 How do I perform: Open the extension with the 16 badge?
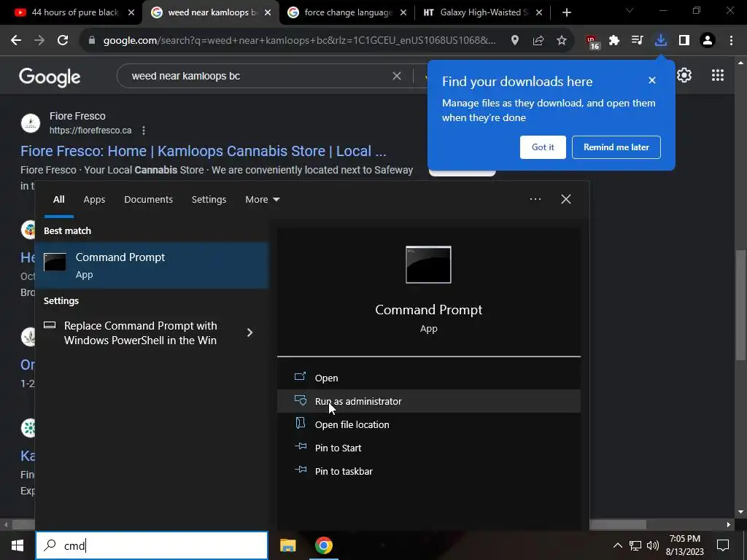pos(592,42)
